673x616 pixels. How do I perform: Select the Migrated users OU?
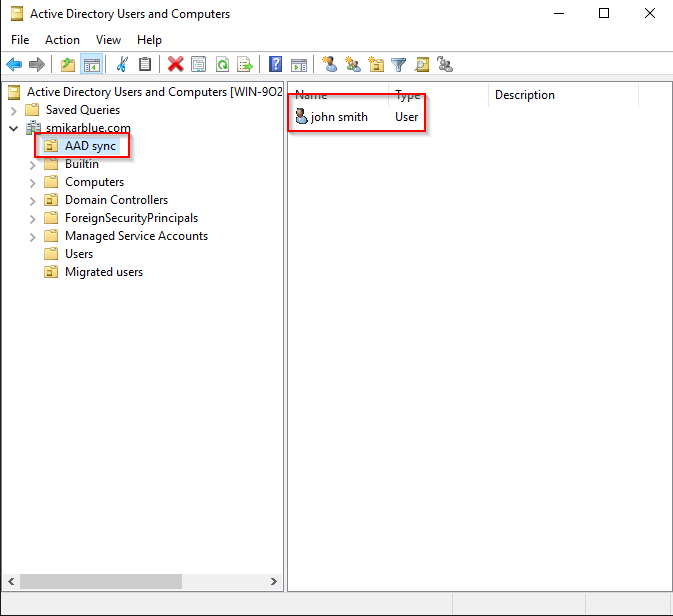104,272
